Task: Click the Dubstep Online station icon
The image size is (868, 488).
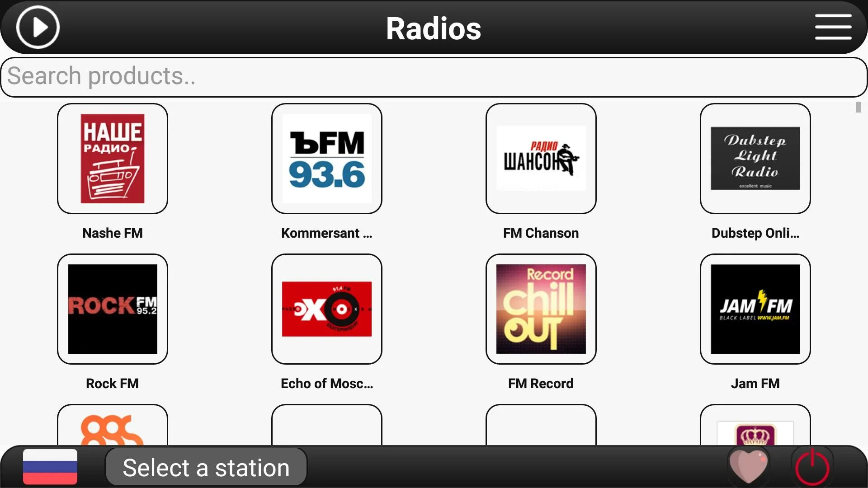Action: (x=755, y=158)
